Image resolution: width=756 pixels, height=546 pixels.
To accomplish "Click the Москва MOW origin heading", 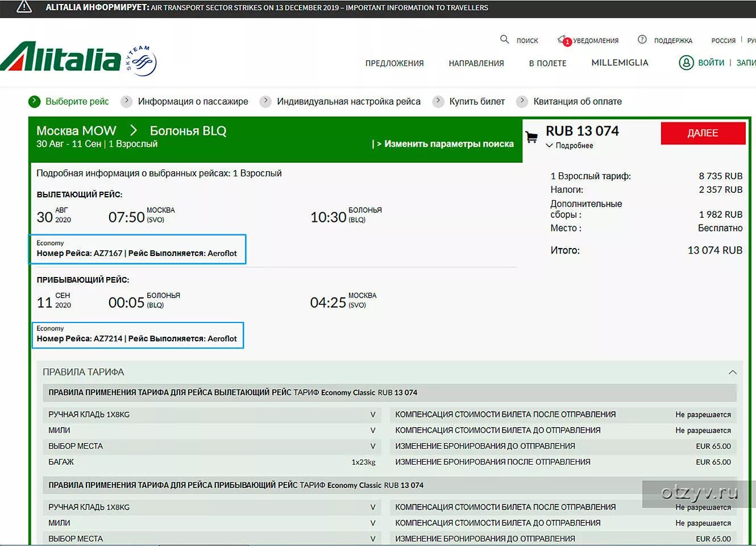I will tap(76, 131).
